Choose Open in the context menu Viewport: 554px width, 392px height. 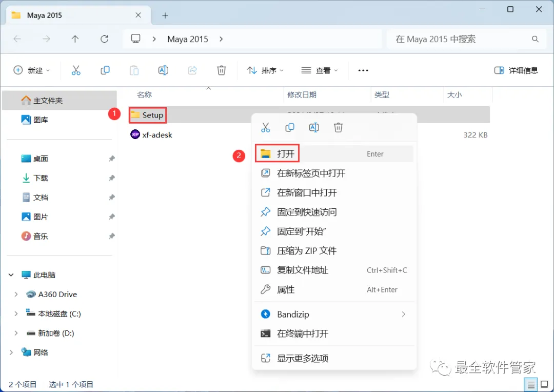click(x=333, y=154)
